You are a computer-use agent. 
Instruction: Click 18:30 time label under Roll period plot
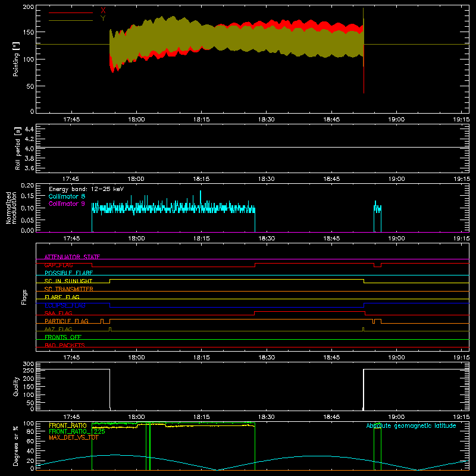[x=266, y=179]
